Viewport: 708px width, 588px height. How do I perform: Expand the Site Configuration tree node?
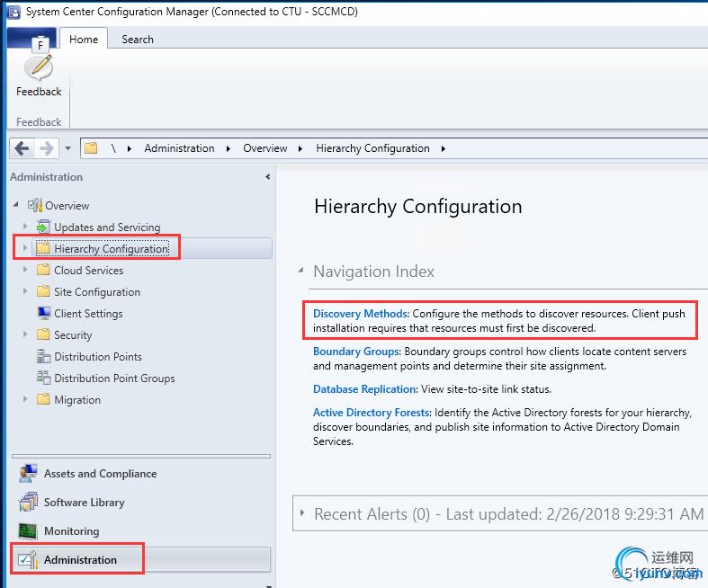click(26, 292)
